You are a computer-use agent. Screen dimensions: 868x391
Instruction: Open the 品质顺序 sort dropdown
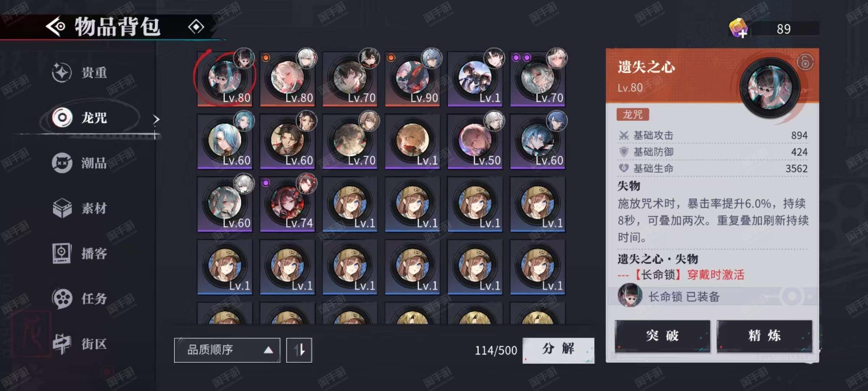[227, 350]
